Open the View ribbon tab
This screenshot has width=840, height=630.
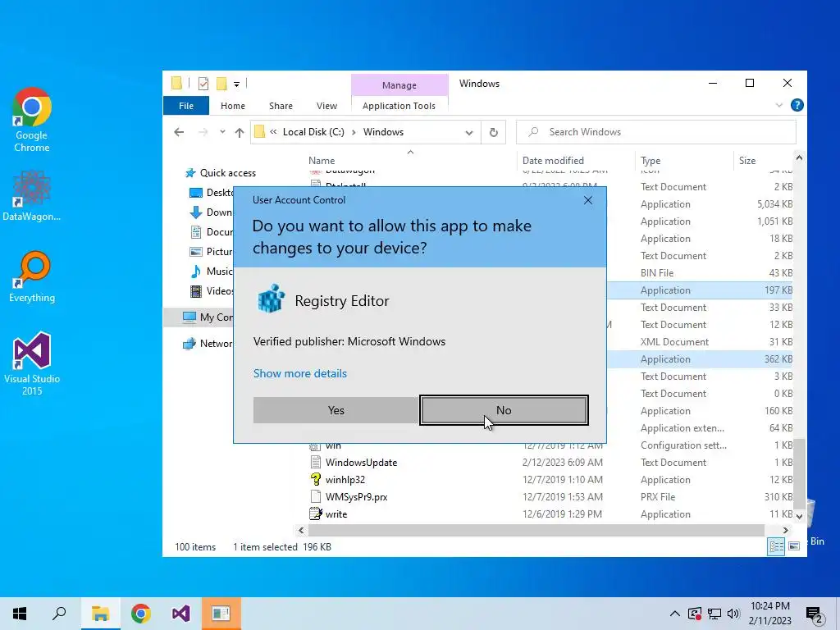326,106
